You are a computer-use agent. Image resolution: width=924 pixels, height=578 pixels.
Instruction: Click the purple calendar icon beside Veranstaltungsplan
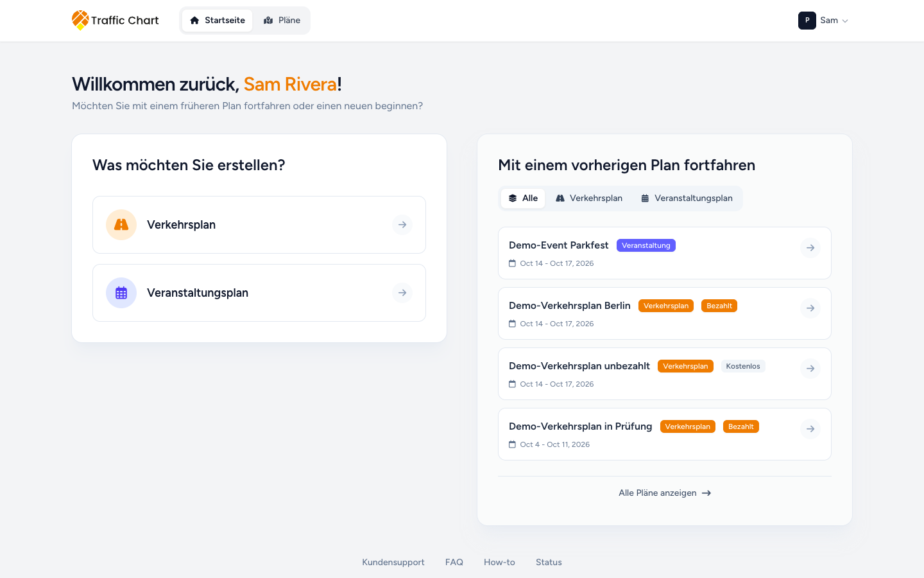pos(121,293)
